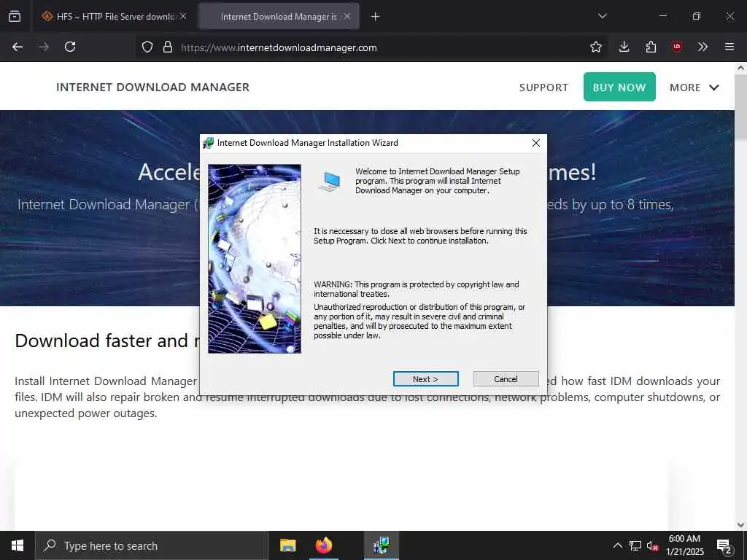Open the Firefox View icon
The image size is (747, 560).
(15, 16)
